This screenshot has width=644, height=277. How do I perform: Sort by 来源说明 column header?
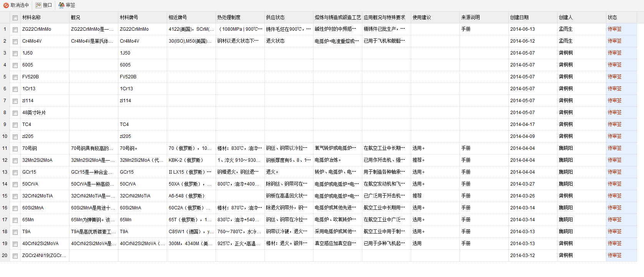coord(484,17)
